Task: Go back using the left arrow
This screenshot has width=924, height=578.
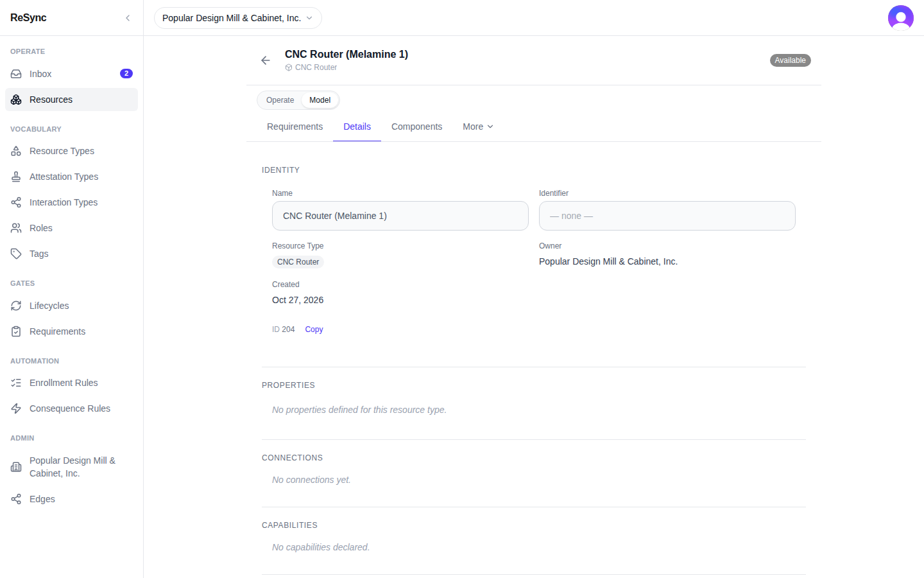Action: 266,60
